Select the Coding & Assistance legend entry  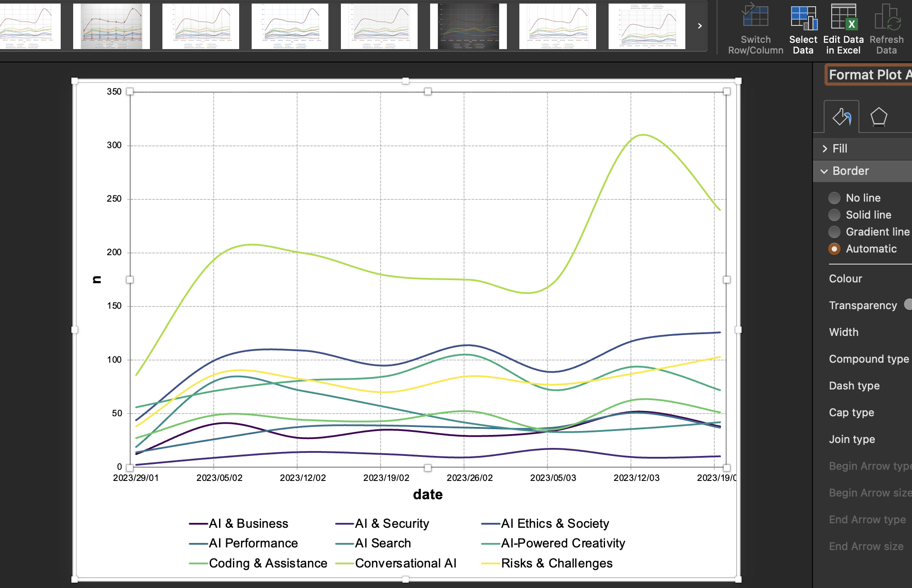pyautogui.click(x=258, y=563)
